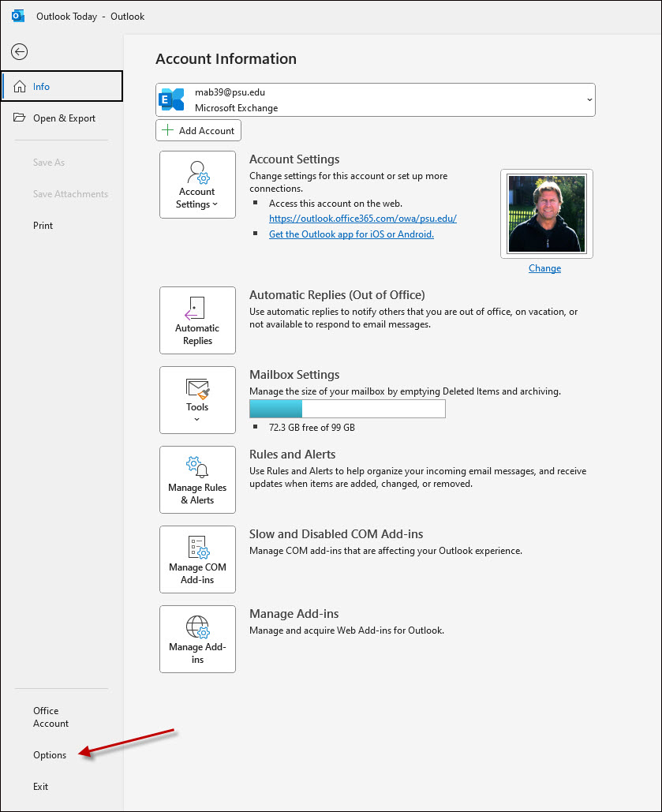Click Save As in sidebar
This screenshot has width=662, height=812.
click(x=49, y=162)
